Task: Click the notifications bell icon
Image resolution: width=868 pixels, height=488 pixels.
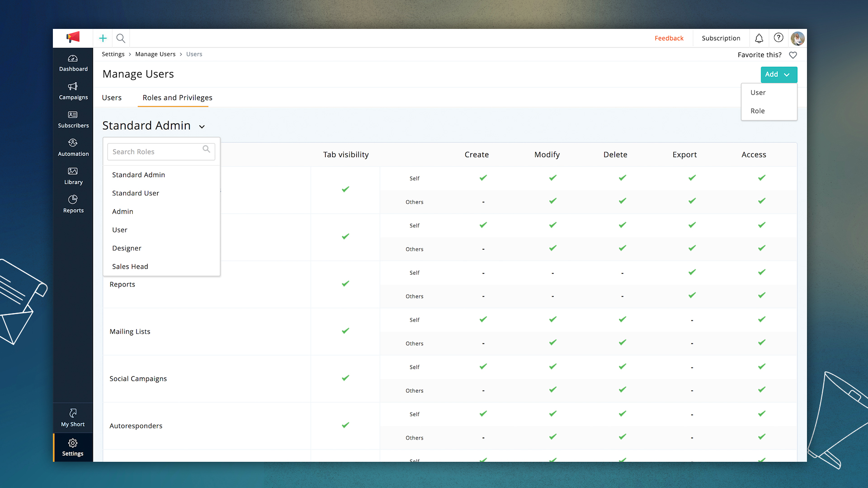Action: 759,38
